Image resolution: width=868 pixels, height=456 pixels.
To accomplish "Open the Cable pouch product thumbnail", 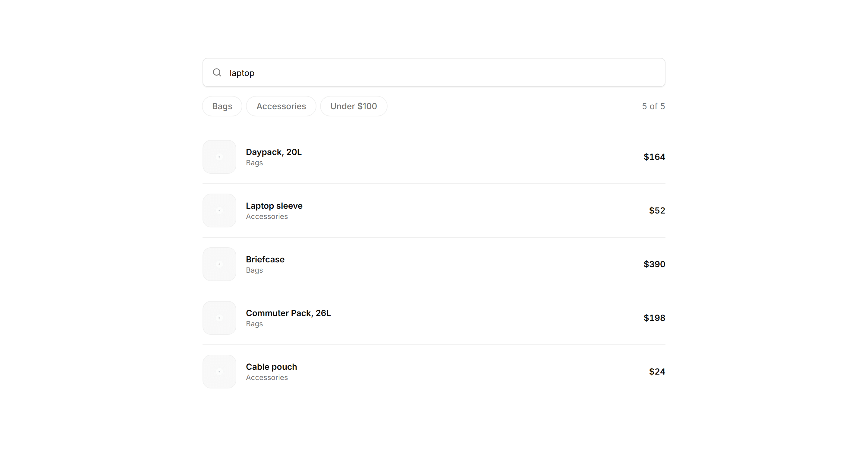I will tap(219, 371).
